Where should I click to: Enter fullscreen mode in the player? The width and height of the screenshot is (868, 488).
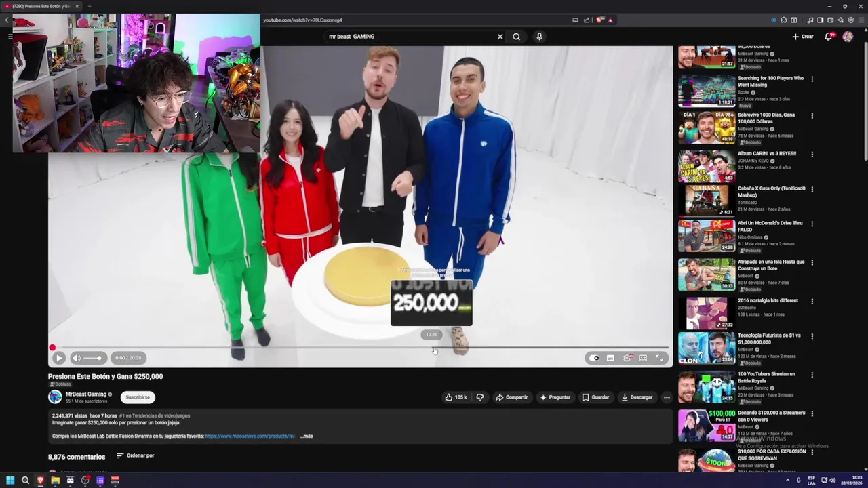pyautogui.click(x=659, y=358)
